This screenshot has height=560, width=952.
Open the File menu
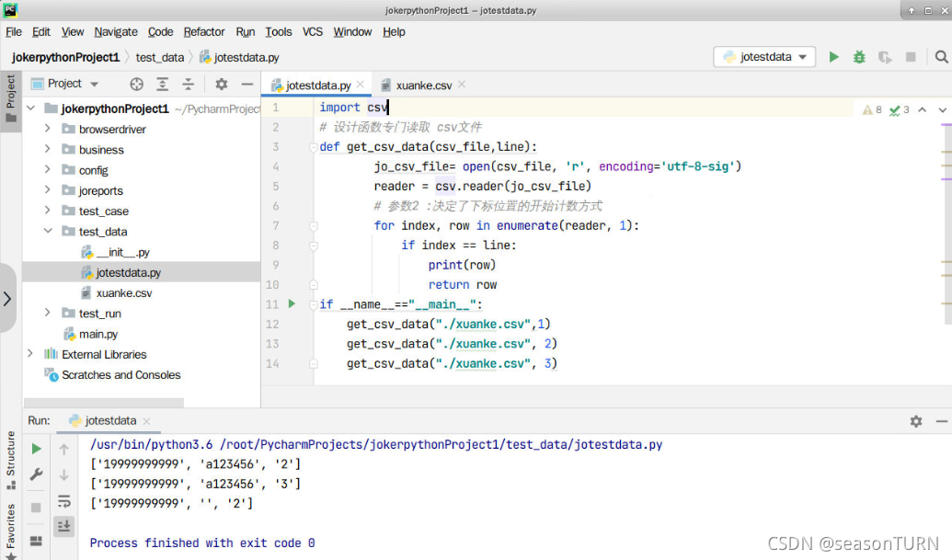(14, 32)
